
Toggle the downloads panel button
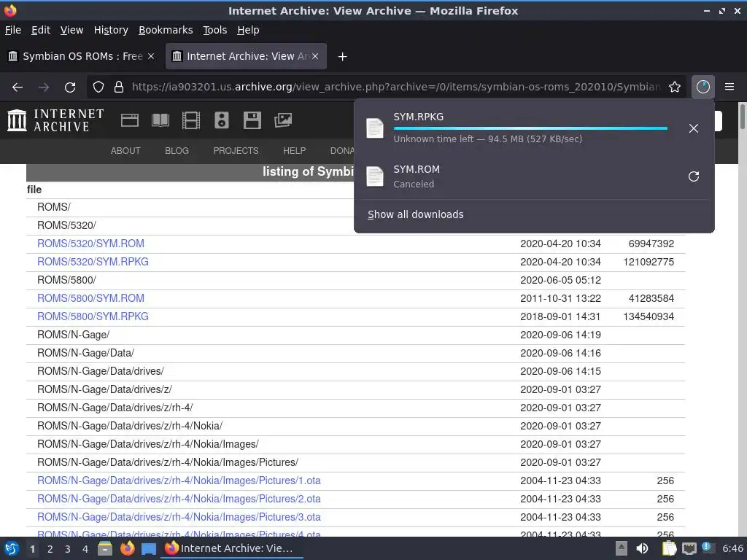pos(703,87)
